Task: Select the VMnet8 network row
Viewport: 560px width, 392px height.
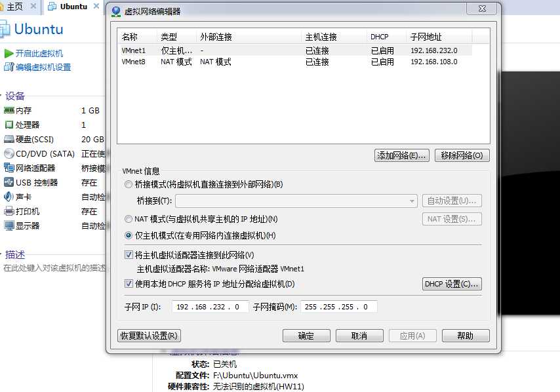Action: (295, 62)
